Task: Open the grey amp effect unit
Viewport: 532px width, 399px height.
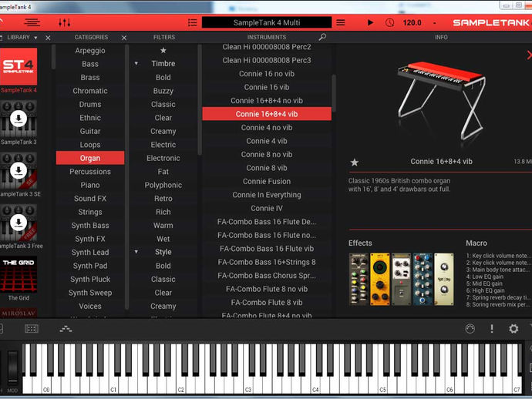Action: (x=401, y=279)
